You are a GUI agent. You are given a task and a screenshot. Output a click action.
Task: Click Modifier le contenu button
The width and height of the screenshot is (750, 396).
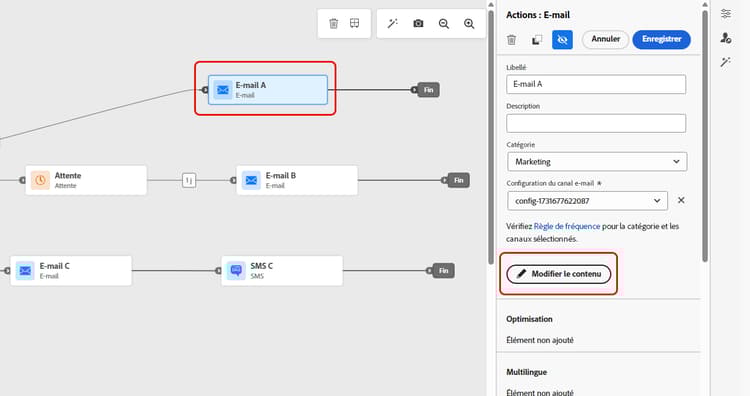coord(559,274)
